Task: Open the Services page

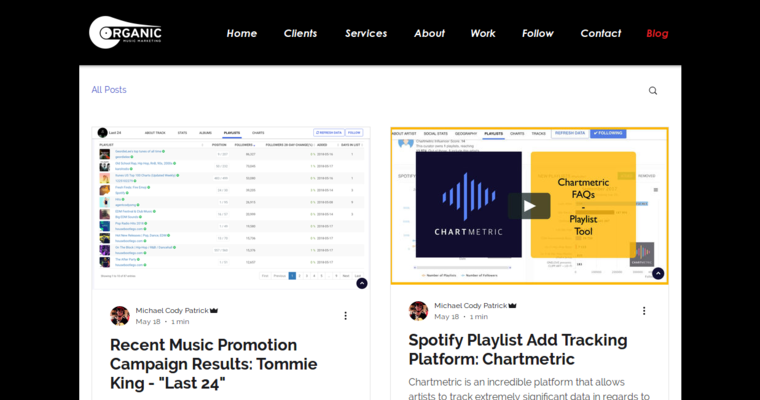Action: tap(366, 33)
